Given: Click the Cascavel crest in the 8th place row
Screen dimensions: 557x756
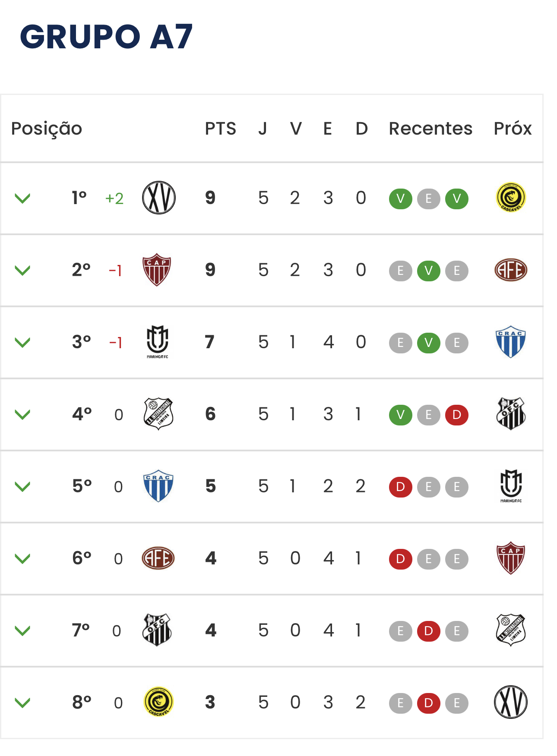Looking at the screenshot, I should 158,702.
